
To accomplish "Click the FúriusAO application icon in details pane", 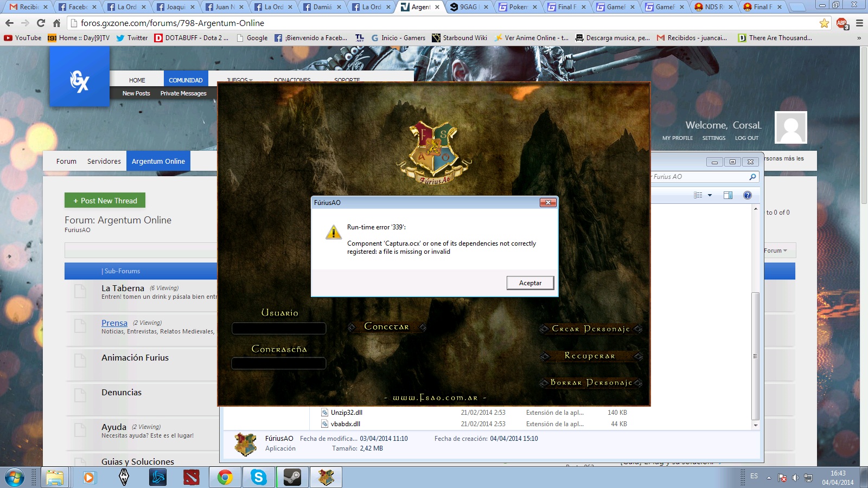I will coord(245,444).
